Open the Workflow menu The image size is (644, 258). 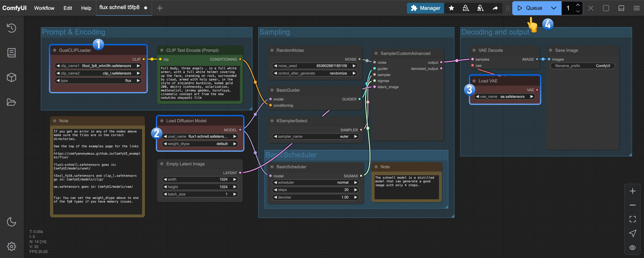[x=44, y=8]
